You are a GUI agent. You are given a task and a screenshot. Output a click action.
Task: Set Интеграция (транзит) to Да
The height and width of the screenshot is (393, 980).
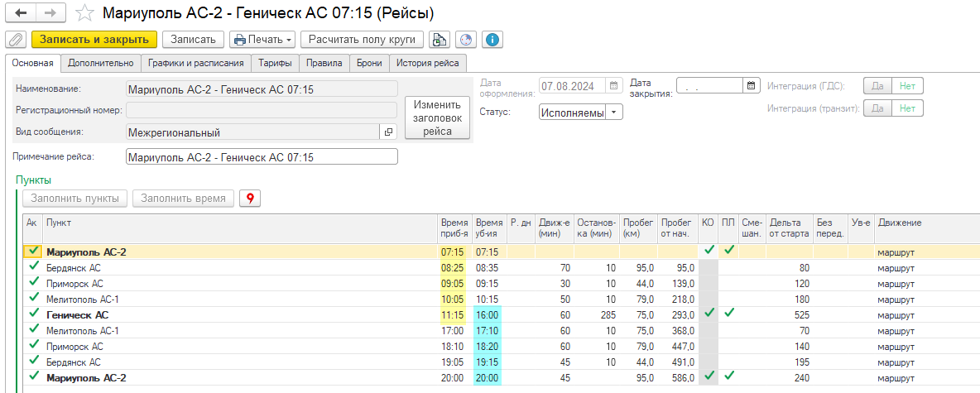pos(878,108)
